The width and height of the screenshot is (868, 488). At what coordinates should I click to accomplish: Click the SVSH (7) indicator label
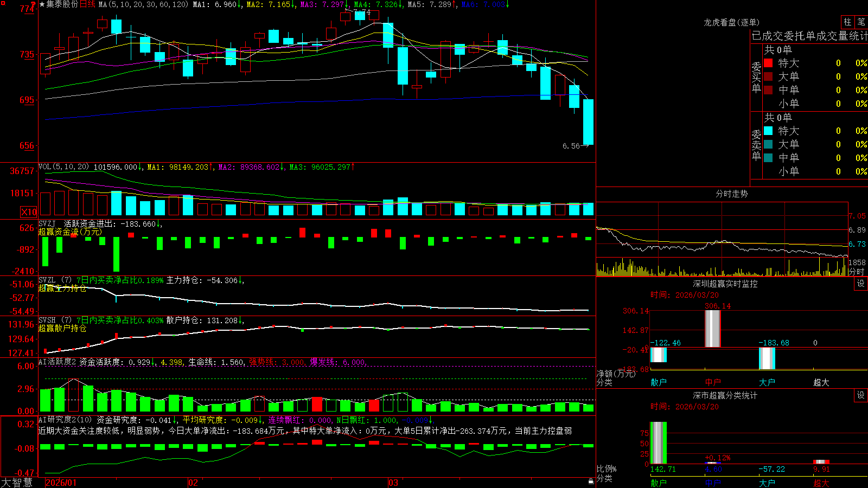[x=55, y=320]
